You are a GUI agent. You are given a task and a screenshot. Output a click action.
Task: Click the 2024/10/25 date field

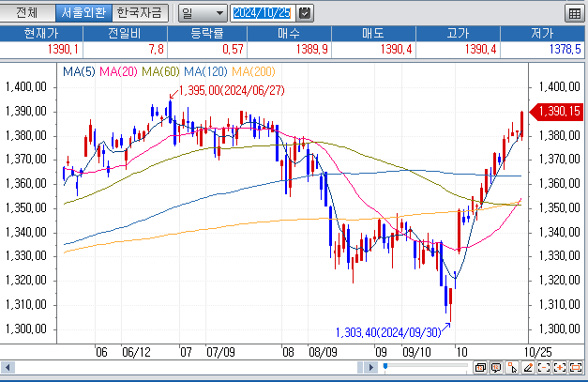[x=263, y=13]
